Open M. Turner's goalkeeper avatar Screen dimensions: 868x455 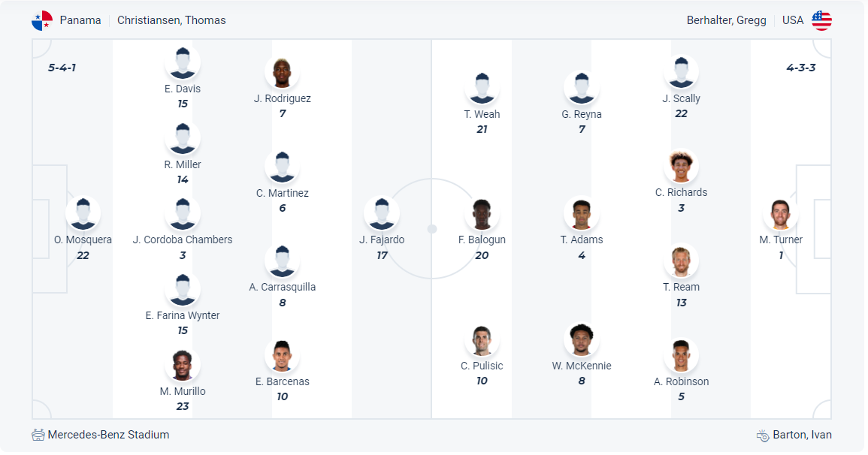(x=781, y=215)
